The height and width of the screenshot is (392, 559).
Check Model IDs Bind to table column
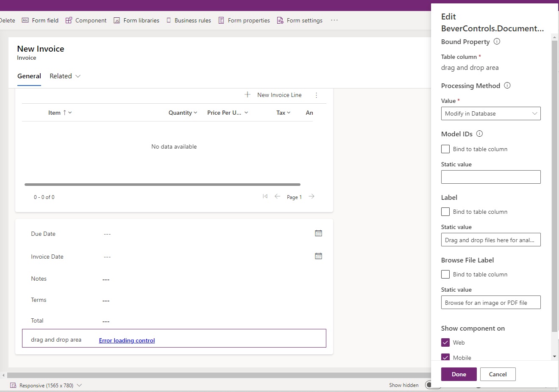[x=445, y=149]
